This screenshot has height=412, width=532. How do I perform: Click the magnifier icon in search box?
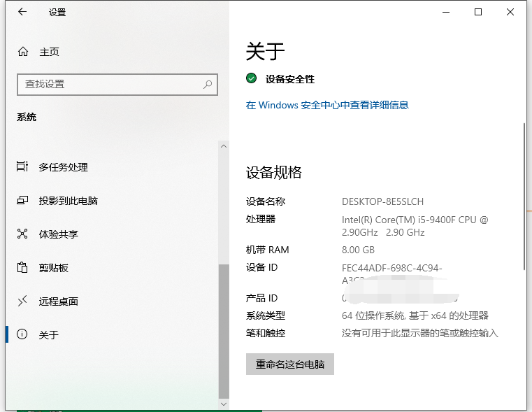coord(208,85)
